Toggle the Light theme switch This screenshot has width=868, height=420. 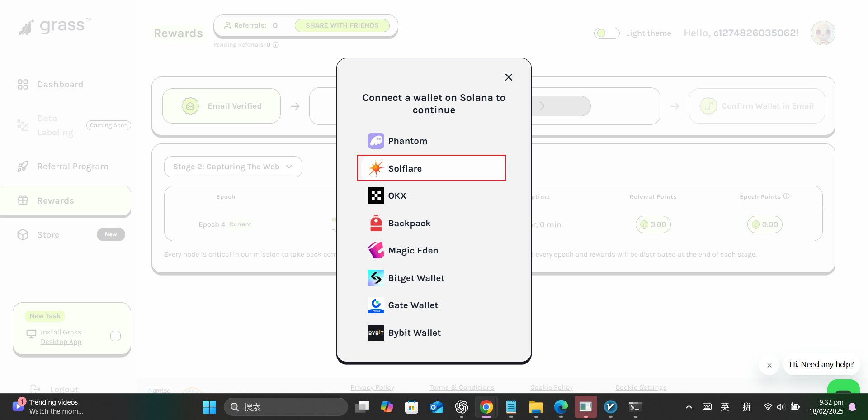coord(607,33)
